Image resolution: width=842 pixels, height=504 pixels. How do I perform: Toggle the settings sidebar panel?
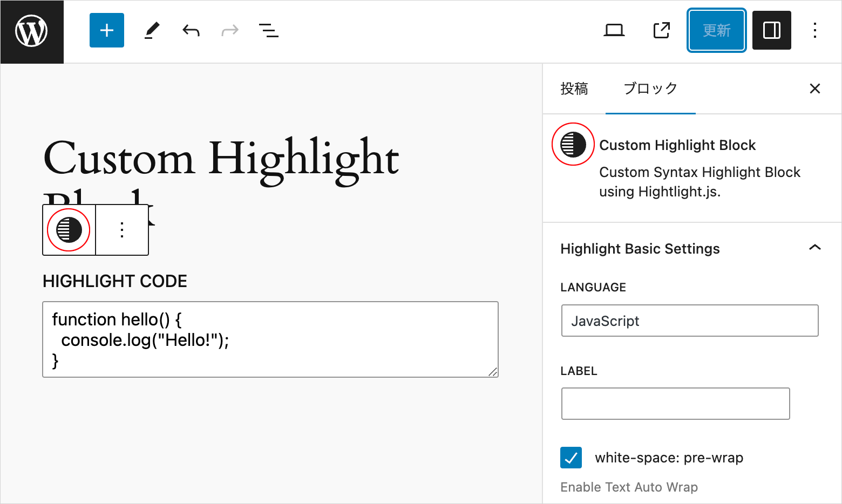point(771,31)
